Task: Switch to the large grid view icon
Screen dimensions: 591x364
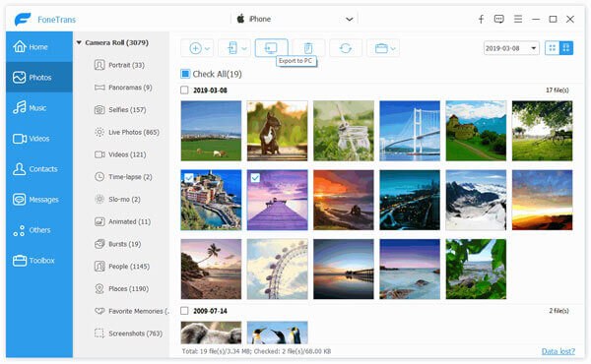Action: (x=565, y=48)
